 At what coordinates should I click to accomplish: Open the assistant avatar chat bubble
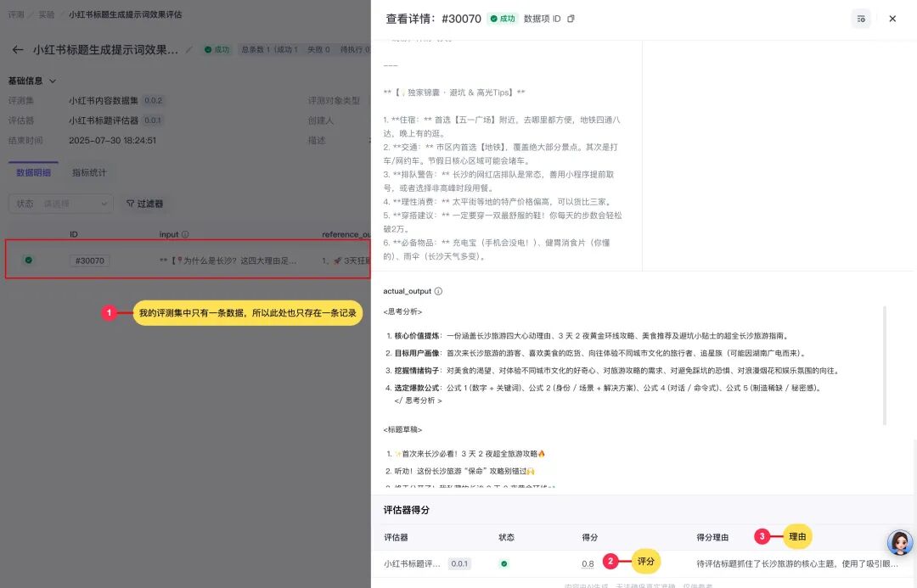click(x=900, y=542)
